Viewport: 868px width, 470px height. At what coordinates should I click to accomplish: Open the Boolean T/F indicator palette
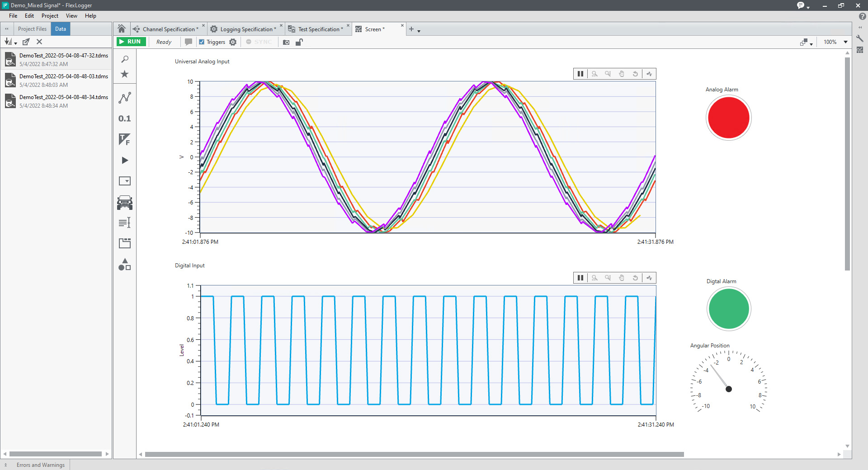point(124,139)
